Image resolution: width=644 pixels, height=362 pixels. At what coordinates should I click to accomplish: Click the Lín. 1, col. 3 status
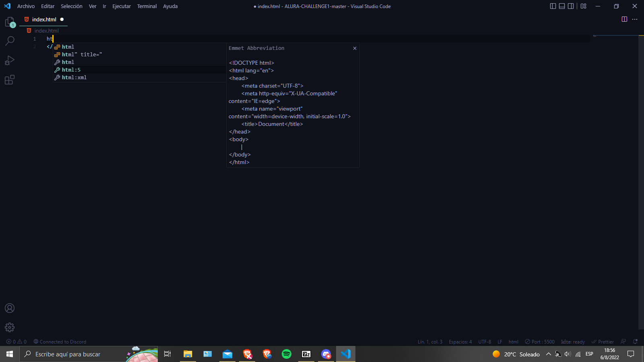point(430,342)
